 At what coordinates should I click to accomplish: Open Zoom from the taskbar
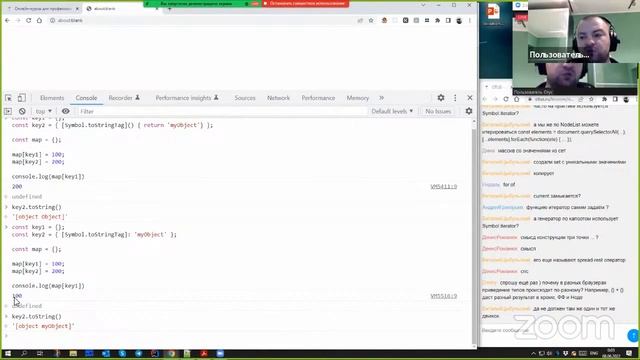[220, 353]
